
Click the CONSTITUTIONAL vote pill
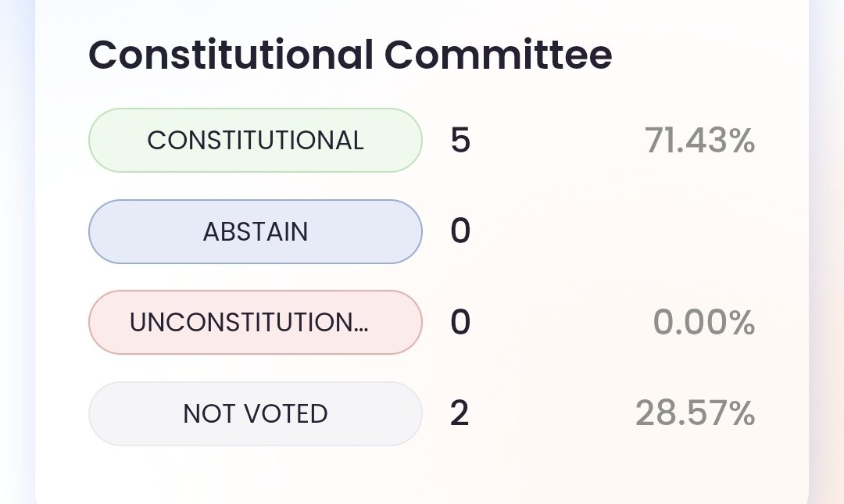(x=256, y=141)
